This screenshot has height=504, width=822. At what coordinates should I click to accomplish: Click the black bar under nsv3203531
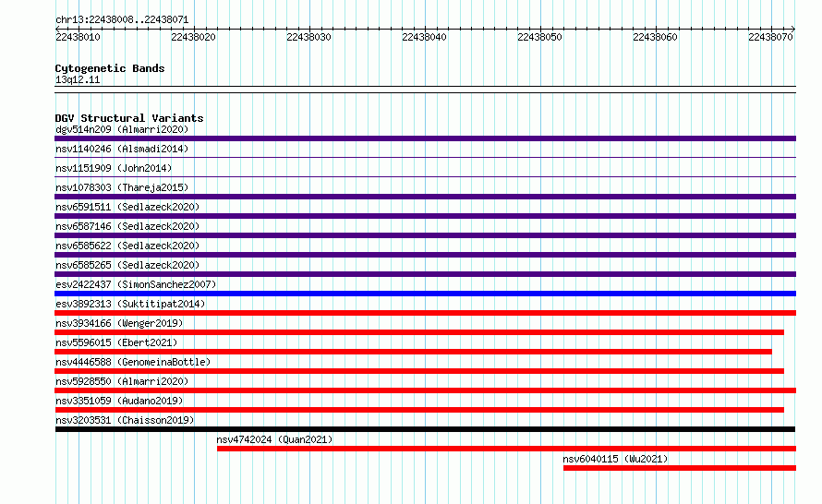coord(425,429)
